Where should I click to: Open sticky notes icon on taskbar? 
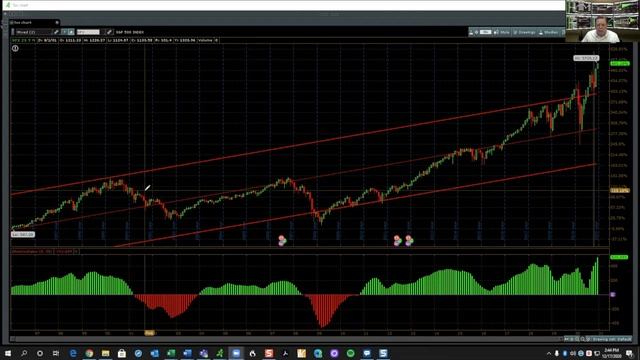(302, 353)
